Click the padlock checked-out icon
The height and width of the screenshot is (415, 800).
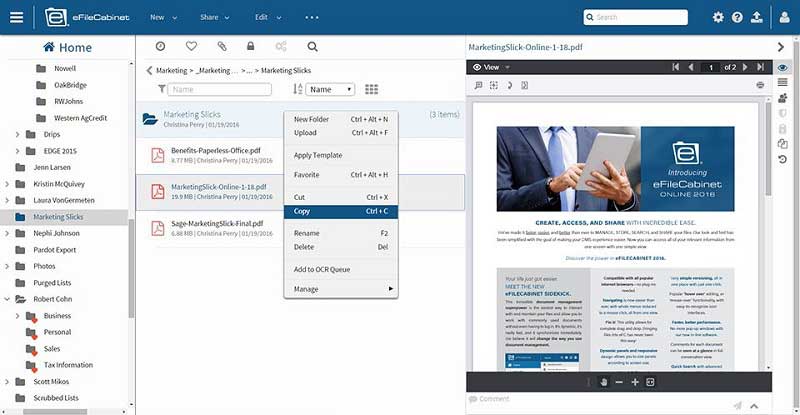251,46
